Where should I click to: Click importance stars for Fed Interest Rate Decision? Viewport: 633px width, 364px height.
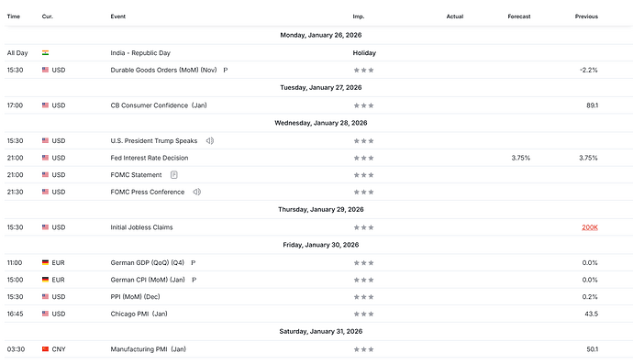(x=363, y=159)
